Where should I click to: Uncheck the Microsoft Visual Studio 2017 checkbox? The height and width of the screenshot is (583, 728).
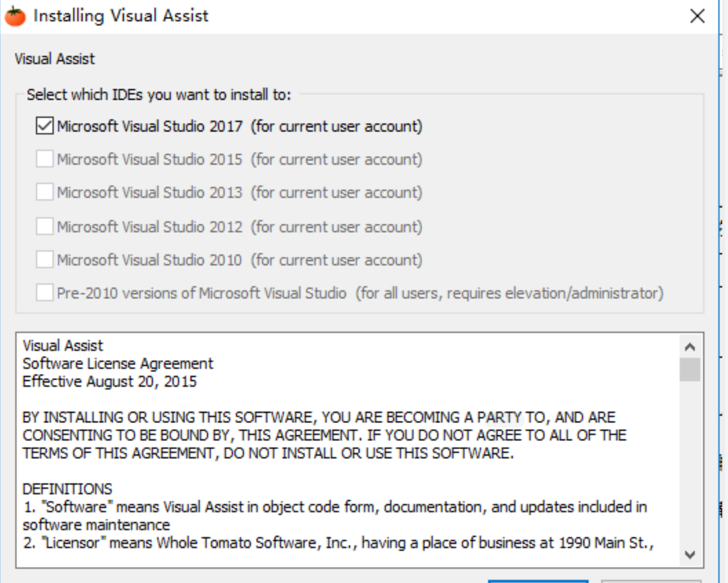(45, 126)
